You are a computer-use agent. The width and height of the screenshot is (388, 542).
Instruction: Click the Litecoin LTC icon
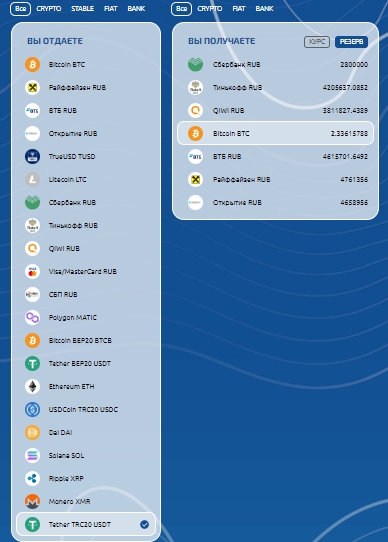(x=33, y=179)
